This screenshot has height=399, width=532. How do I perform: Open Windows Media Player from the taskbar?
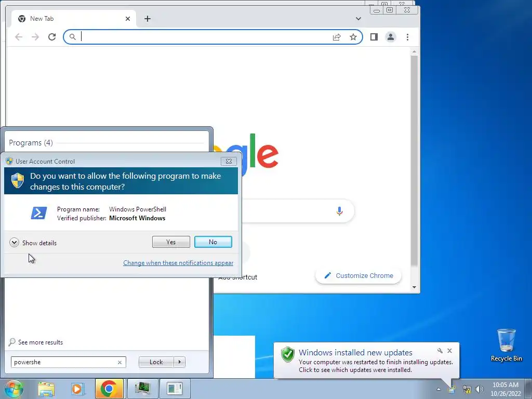(x=77, y=389)
